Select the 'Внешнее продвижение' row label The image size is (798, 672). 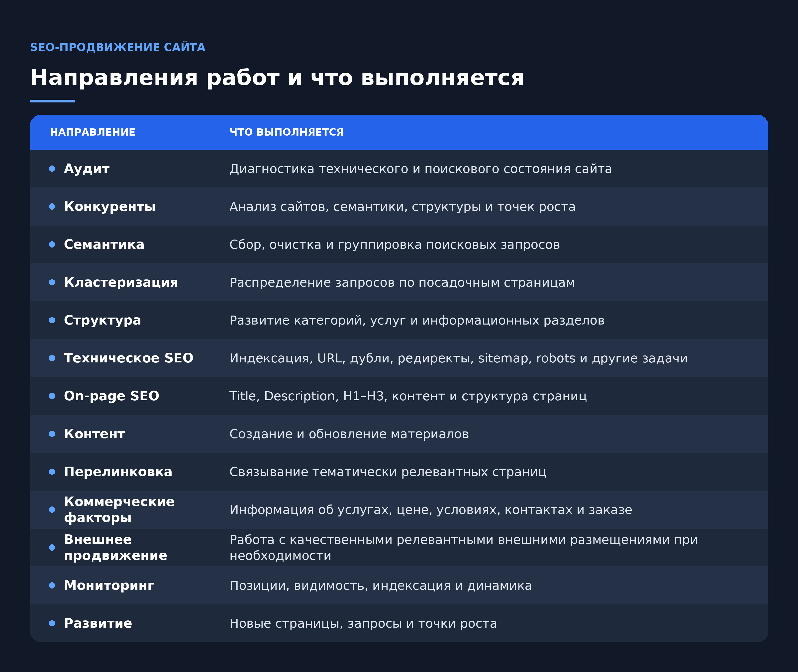tap(115, 547)
